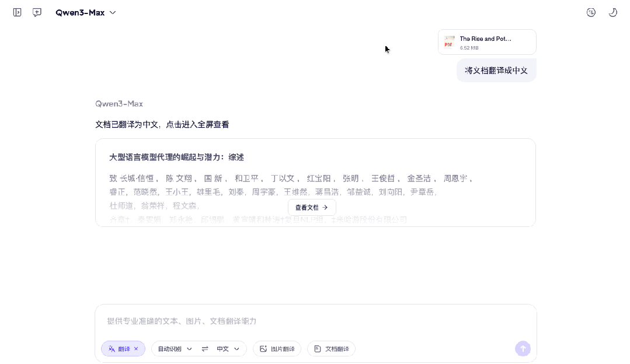Open the Qwen3-Max model selector dropdown
The height and width of the screenshot is (364, 630).
[86, 12]
